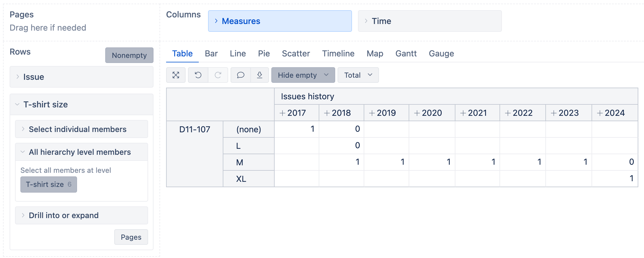The height and width of the screenshot is (258, 644).
Task: Switch to the Gantt chart tab
Action: [406, 53]
